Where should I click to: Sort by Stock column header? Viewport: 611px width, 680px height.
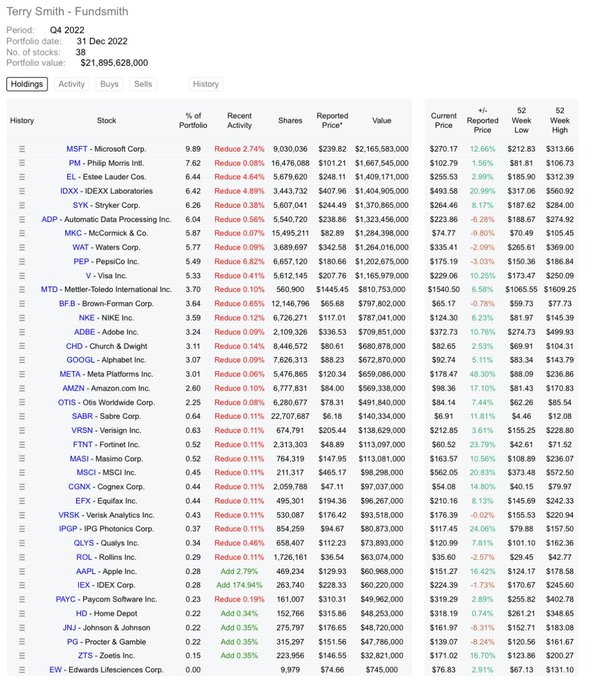tap(106, 121)
